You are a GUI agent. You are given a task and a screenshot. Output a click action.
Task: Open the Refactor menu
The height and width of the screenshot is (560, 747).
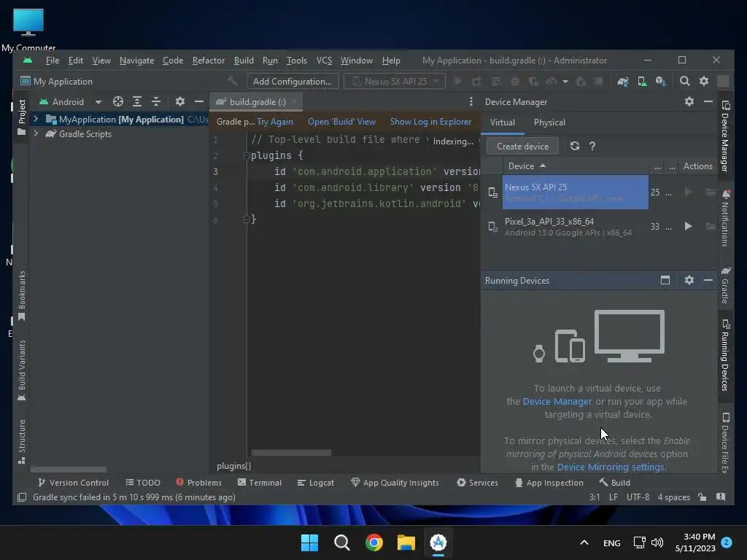tap(208, 61)
